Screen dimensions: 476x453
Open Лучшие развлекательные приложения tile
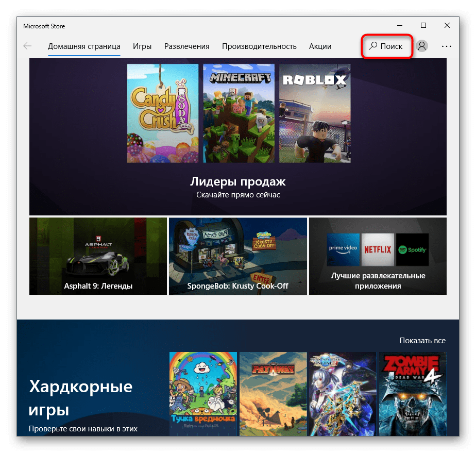coord(378,256)
